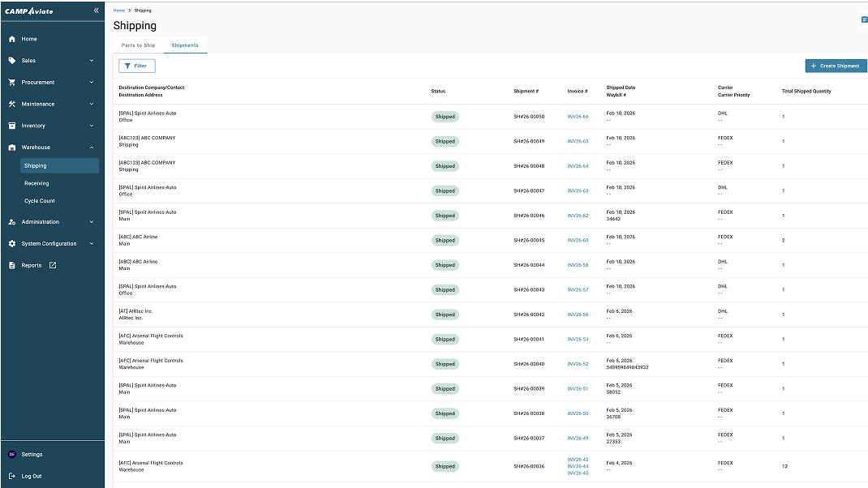Click the System Configuration gear icon

pyautogui.click(x=12, y=244)
